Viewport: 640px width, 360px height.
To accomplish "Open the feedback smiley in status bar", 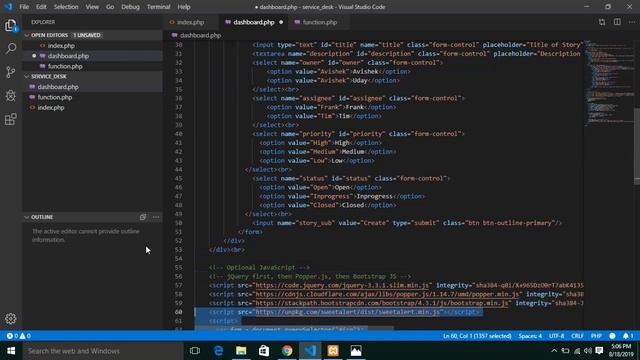I will (x=612, y=336).
